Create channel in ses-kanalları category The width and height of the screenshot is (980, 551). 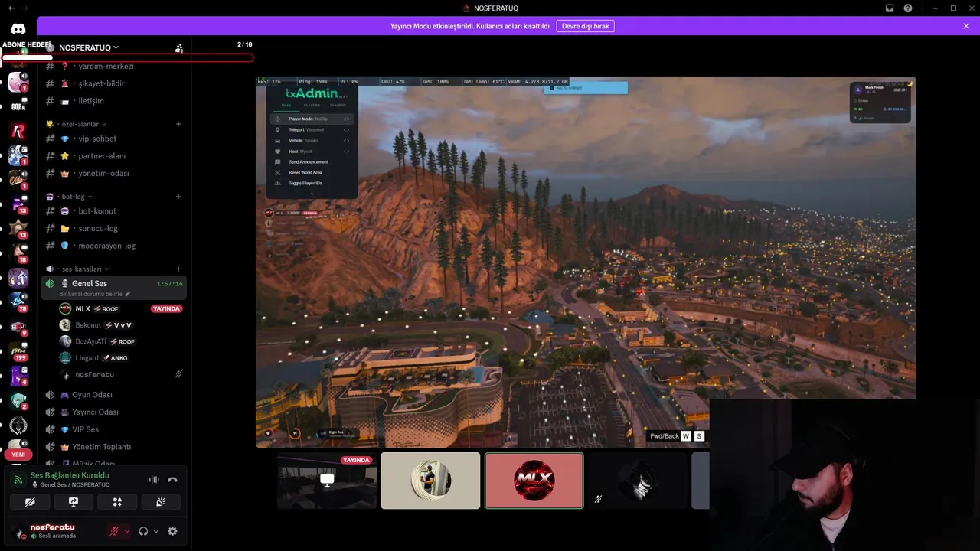coord(178,269)
